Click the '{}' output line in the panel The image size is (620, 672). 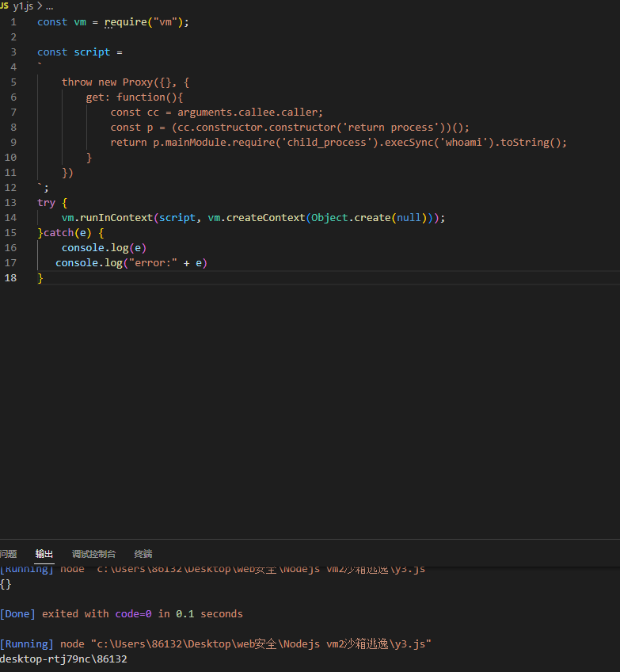[x=6, y=584]
